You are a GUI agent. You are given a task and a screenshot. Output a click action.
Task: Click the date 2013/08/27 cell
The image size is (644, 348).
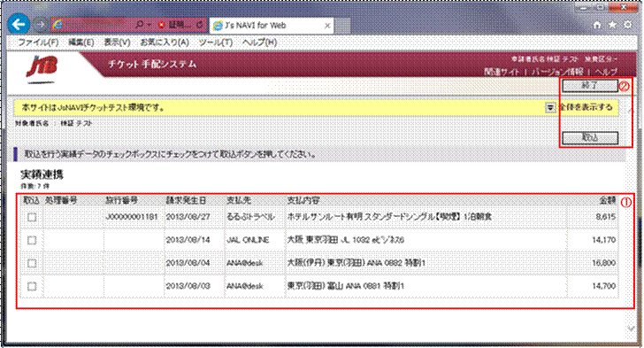click(x=188, y=217)
